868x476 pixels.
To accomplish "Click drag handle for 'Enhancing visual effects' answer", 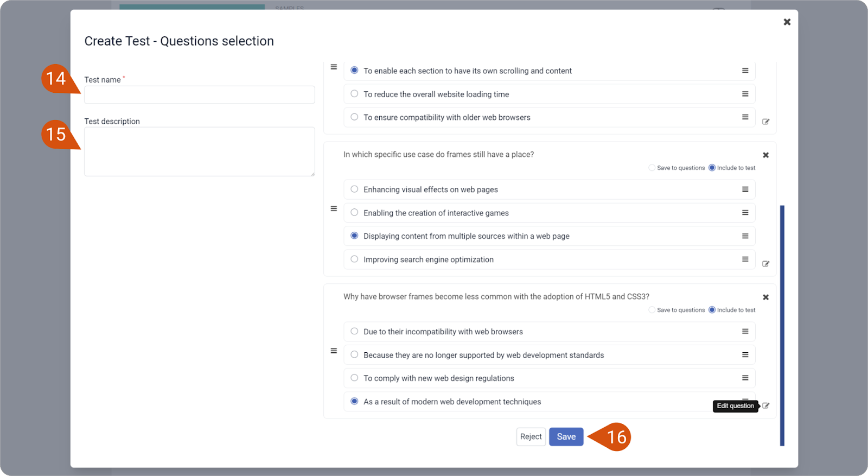I will [x=745, y=189].
